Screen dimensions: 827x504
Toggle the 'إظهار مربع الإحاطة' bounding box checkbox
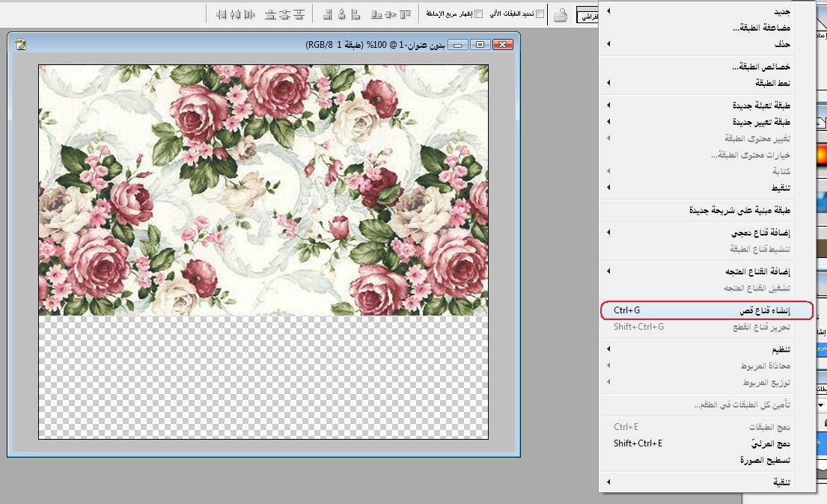click(x=479, y=14)
